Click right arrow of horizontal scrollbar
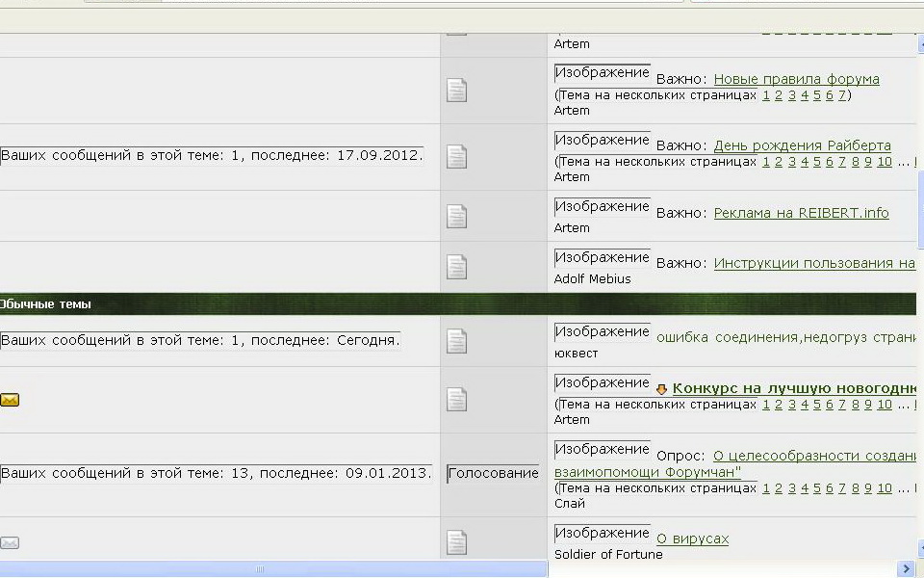The height and width of the screenshot is (578, 924). 907,568
